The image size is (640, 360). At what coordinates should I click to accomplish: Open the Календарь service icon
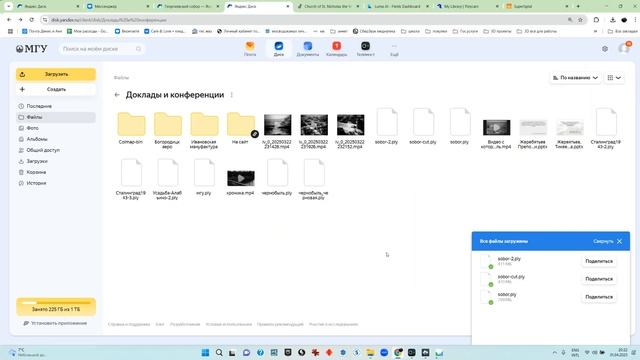337,49
